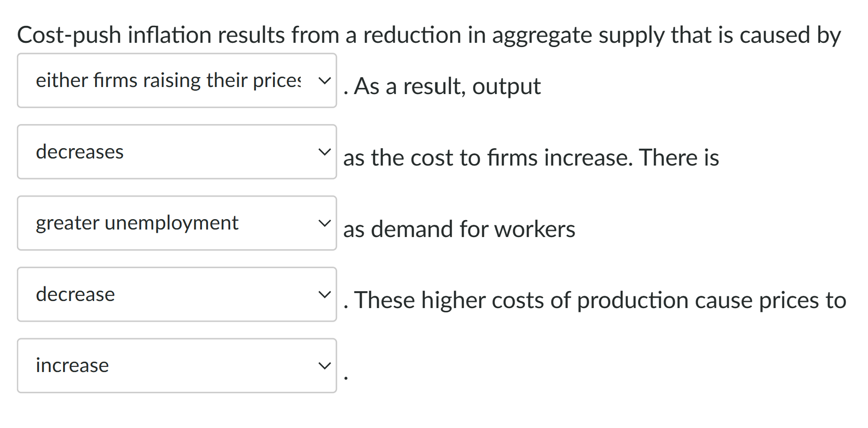Click the chevron beside 'increase'
Image resolution: width=868 pixels, height=428 pixels.
[x=325, y=365]
